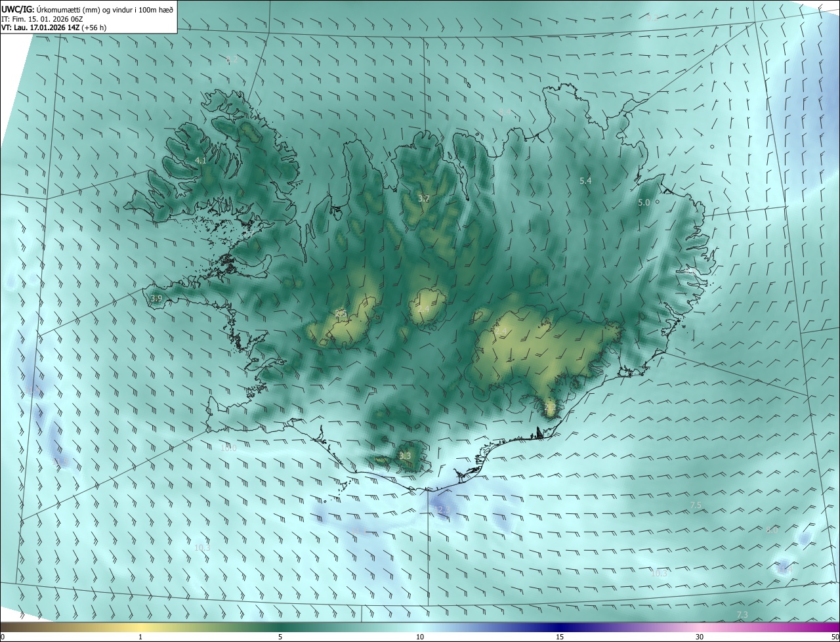The width and height of the screenshot is (840, 642).
Task: Click the valid time "VT: Lau. 17.01.2026 14Z"
Action: 41,28
